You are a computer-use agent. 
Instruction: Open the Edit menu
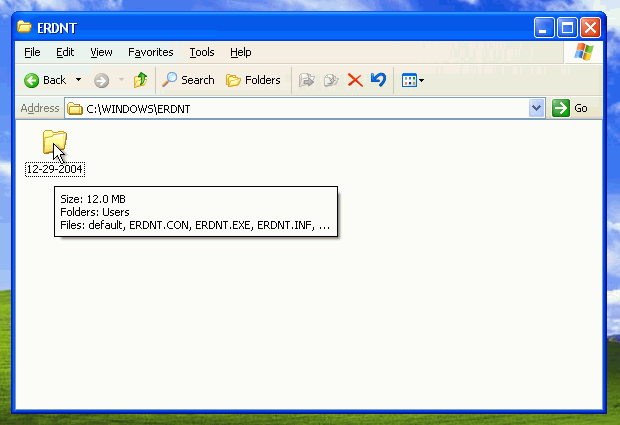click(x=65, y=52)
